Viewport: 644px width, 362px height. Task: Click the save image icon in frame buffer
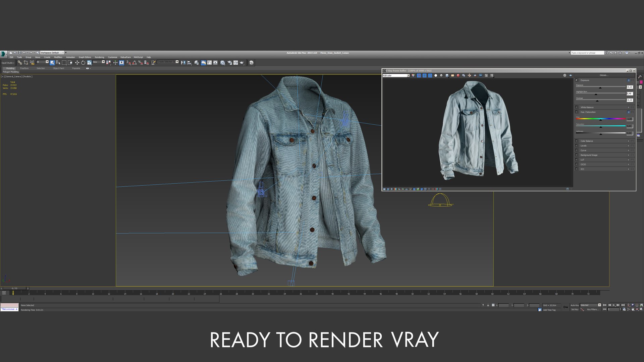click(x=447, y=75)
